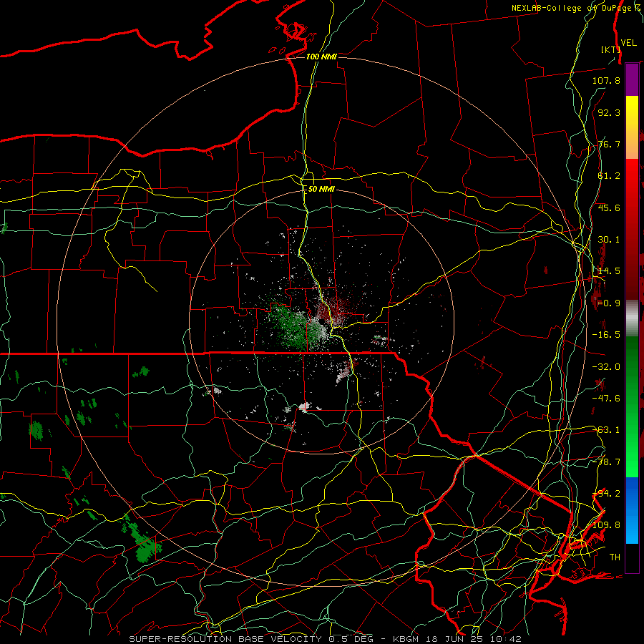Click the yellow-orange segment of velocity color bar
Screen dimensions: 644x644
(632, 127)
